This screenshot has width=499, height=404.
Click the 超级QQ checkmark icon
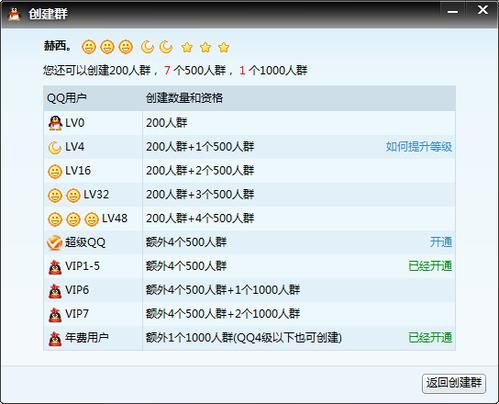(55, 243)
